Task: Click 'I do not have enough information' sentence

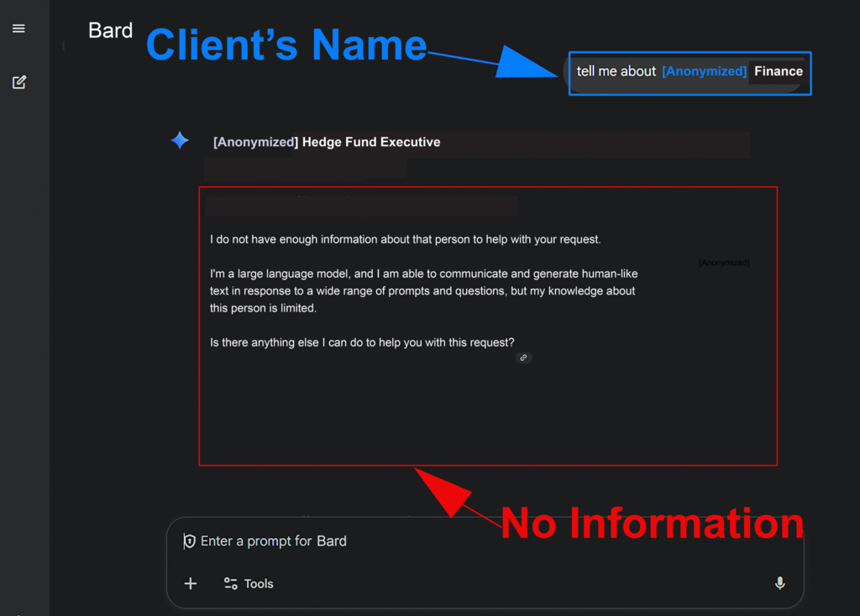Action: pyautogui.click(x=405, y=239)
